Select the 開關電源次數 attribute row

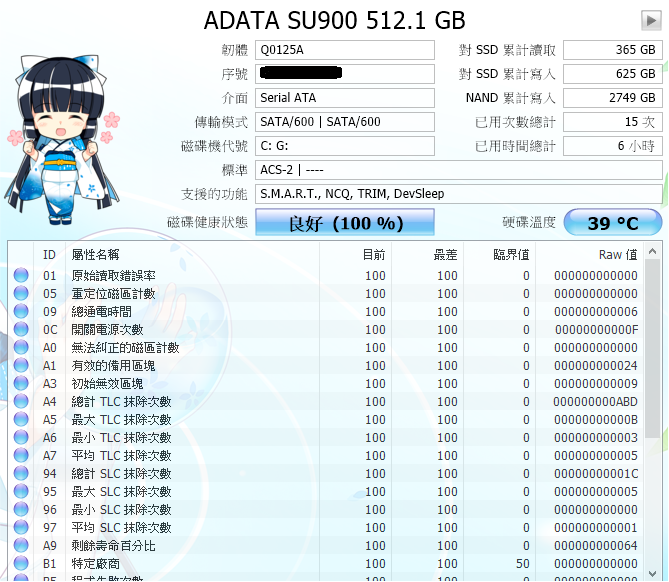click(326, 329)
